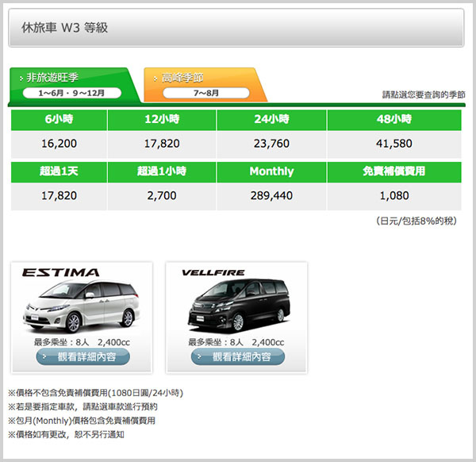Click Estima's 最多乘坐:8人 2,400cc caption

pyautogui.click(x=82, y=342)
